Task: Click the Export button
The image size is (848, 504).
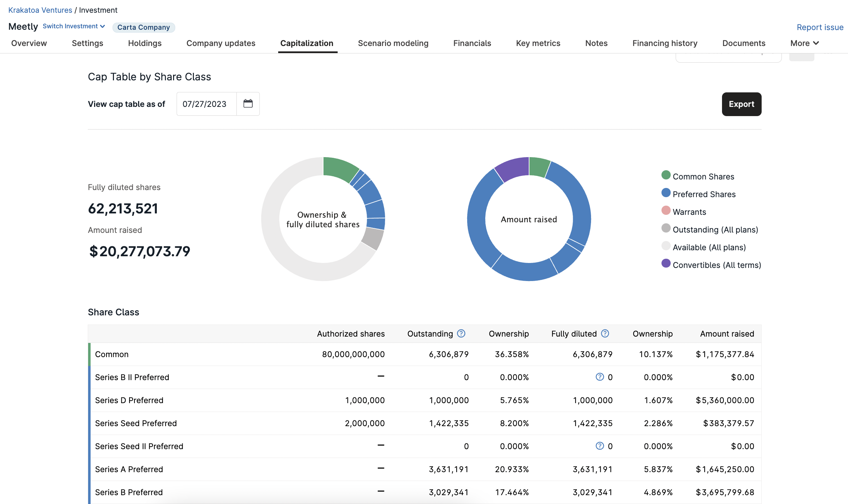Action: (x=741, y=104)
